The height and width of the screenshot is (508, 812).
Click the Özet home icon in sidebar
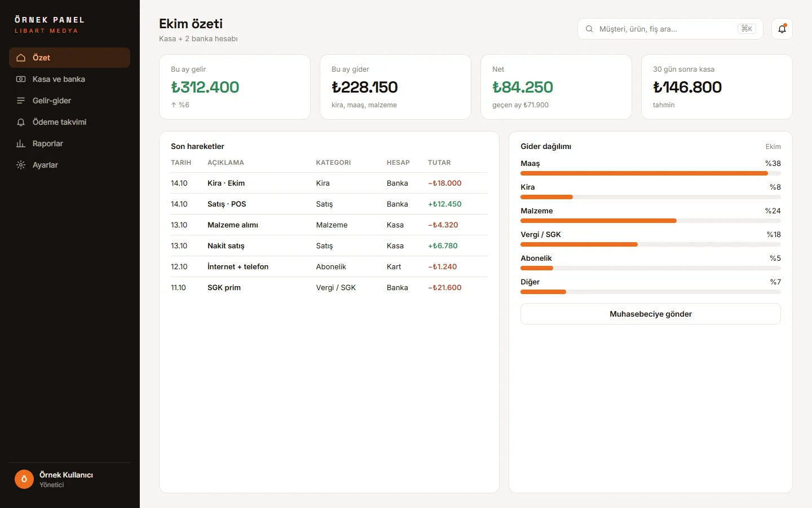[x=21, y=58]
